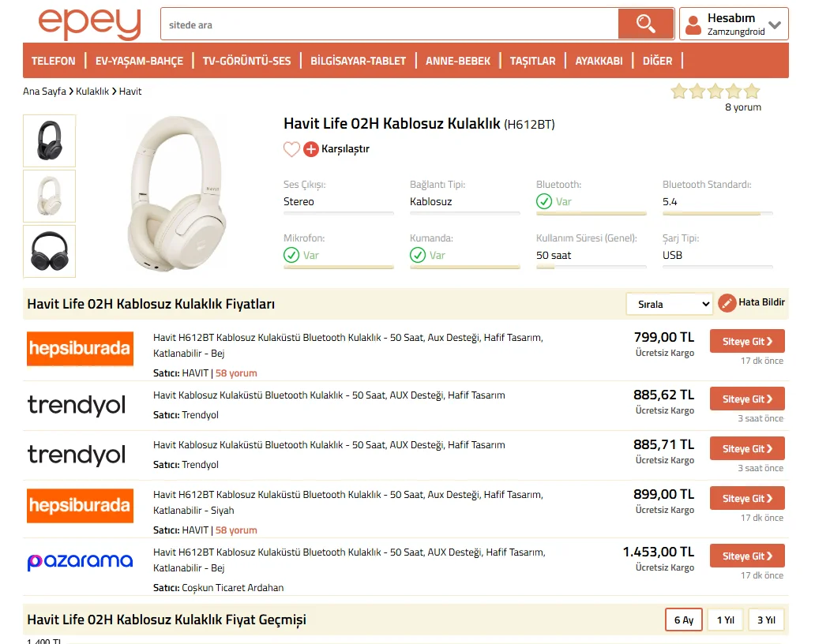815x644 pixels.
Task: Open the DİĞER menu category
Action: [658, 61]
